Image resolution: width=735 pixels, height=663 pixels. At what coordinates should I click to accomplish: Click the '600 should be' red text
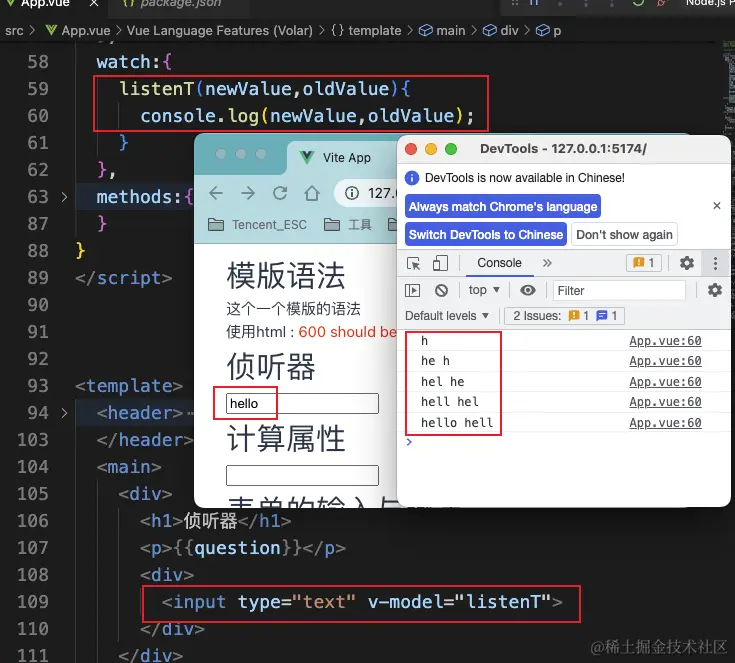(x=347, y=332)
